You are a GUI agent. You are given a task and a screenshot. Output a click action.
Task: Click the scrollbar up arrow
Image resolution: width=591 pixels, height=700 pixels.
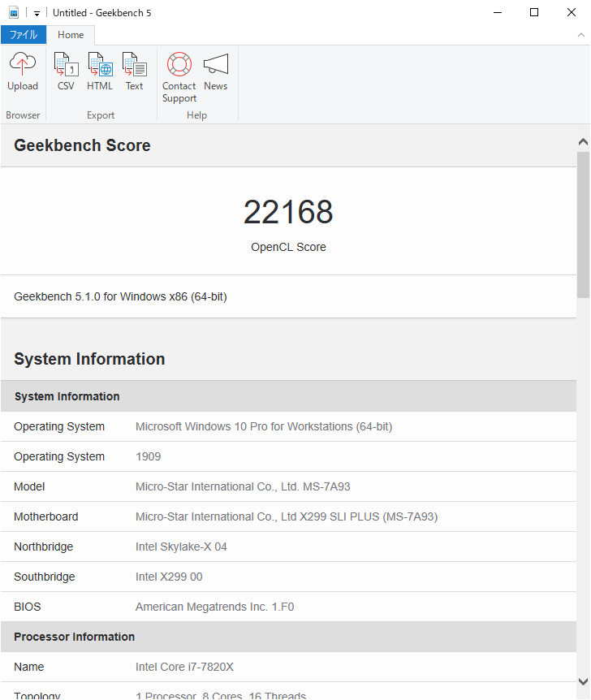(x=583, y=142)
